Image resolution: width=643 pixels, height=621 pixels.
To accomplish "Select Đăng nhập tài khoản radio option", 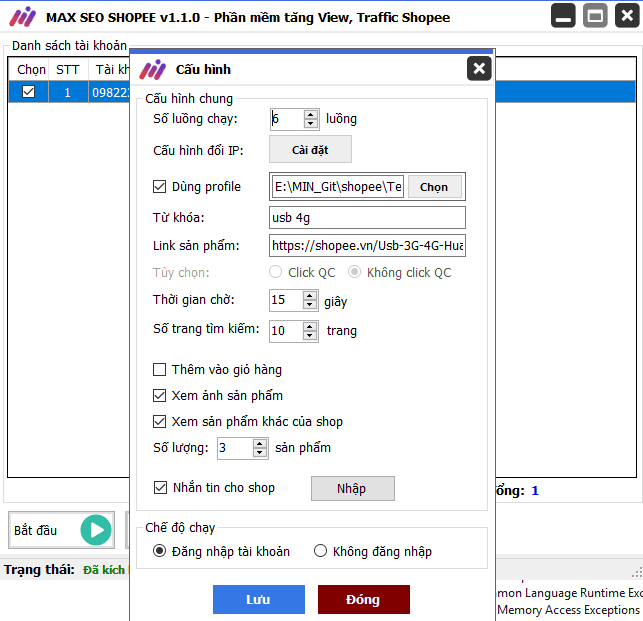I will pyautogui.click(x=159, y=551).
